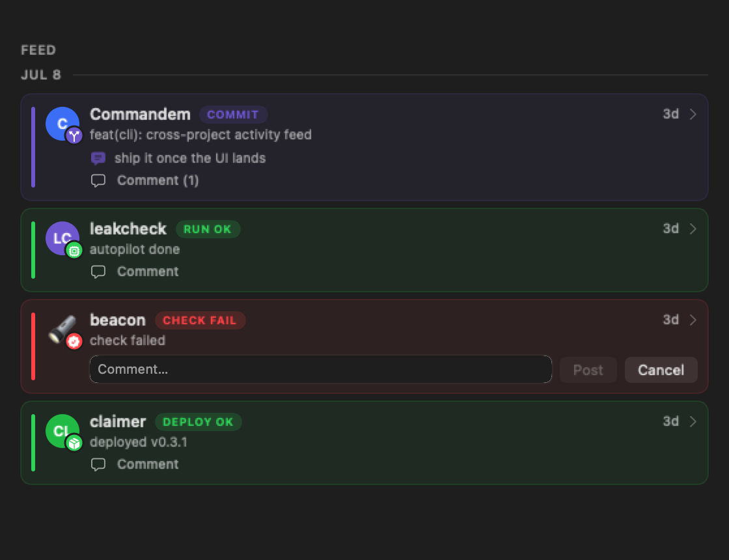Open the Commandem entry with its chevron
729x560 pixels.
pyautogui.click(x=693, y=115)
